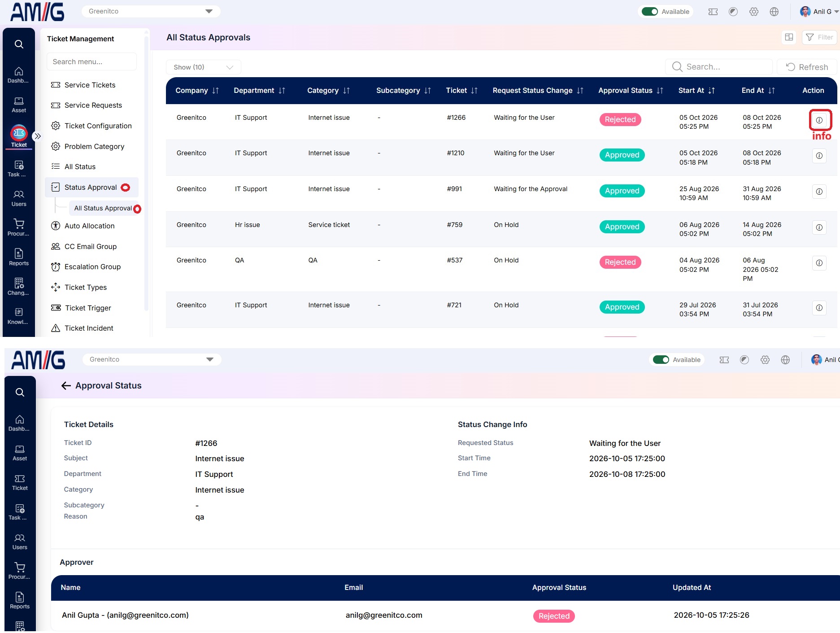Image resolution: width=840 pixels, height=633 pixels.
Task: Open Service Tickets menu item
Action: (90, 85)
